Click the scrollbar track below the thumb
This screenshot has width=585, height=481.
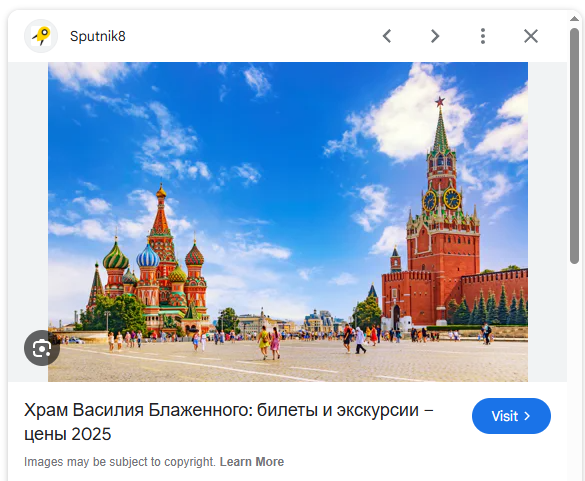(575, 373)
